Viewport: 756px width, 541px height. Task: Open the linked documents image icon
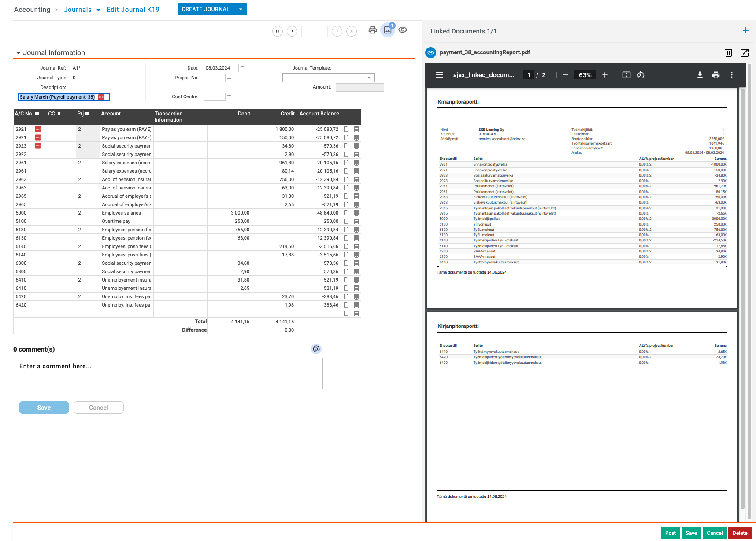point(388,30)
